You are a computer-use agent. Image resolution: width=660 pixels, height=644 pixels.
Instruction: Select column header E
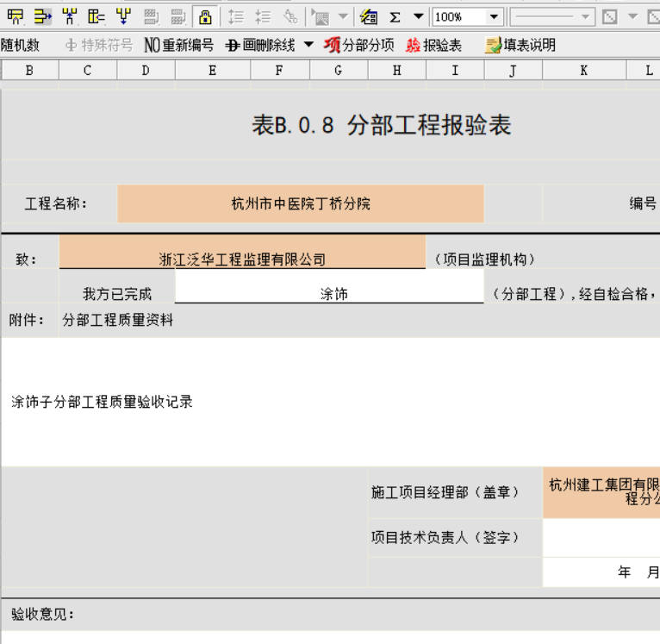[x=213, y=71]
